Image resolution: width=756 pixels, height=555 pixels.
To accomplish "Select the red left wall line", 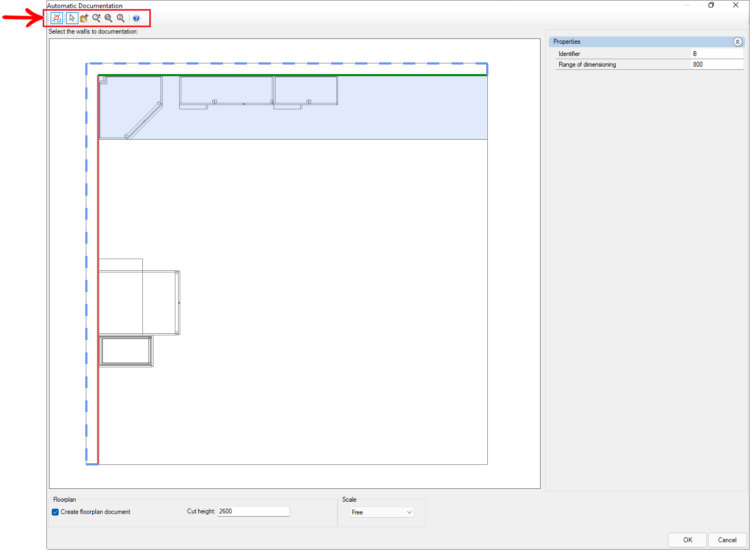I will click(x=98, y=270).
